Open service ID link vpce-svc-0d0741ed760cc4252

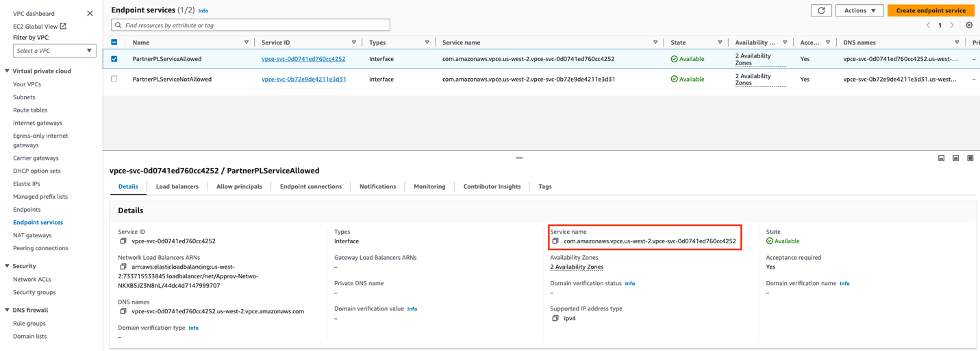point(303,59)
